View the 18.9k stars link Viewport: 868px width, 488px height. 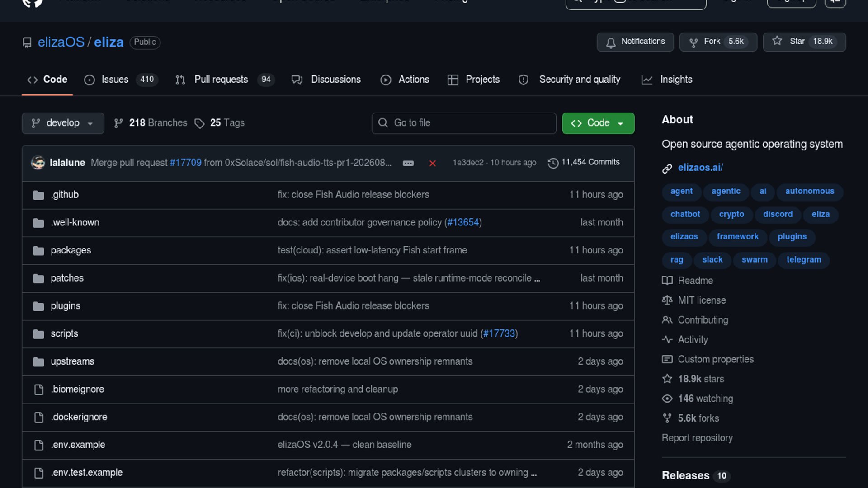[x=693, y=379]
